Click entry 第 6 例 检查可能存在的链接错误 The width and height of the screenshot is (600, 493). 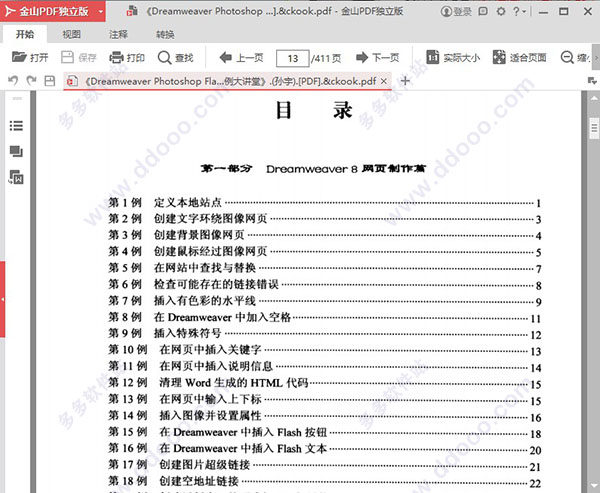[x=324, y=284]
